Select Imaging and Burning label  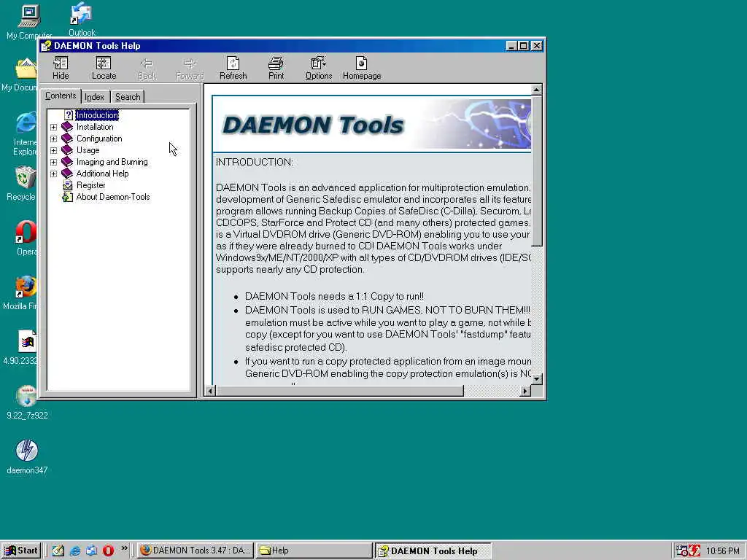click(112, 162)
